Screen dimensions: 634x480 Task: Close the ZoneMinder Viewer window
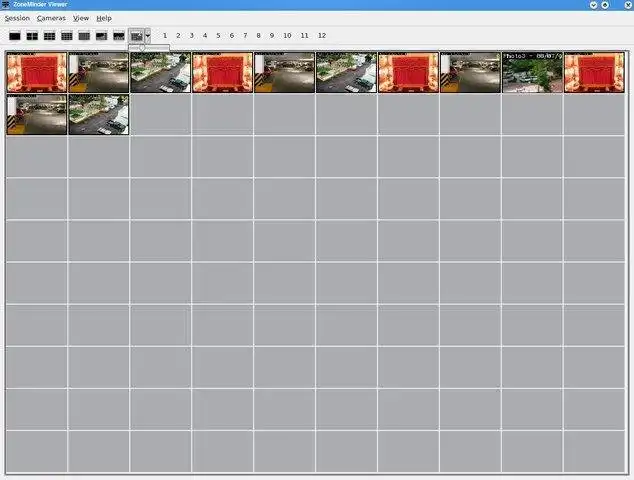pos(628,5)
